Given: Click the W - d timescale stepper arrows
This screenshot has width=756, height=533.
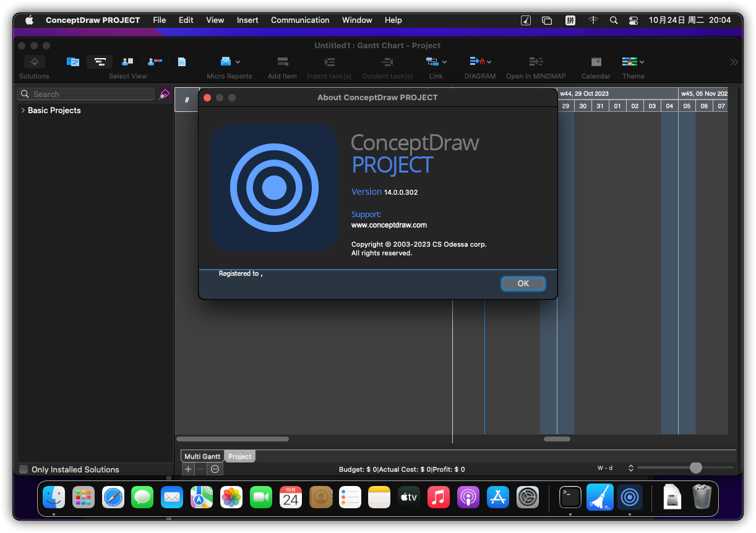Looking at the screenshot, I should click(x=631, y=468).
